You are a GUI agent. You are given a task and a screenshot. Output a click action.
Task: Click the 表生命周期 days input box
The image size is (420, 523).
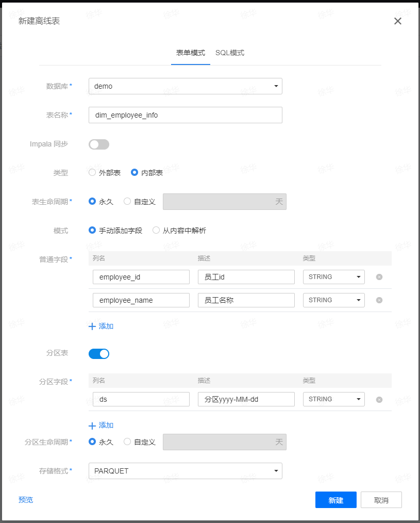(224, 202)
